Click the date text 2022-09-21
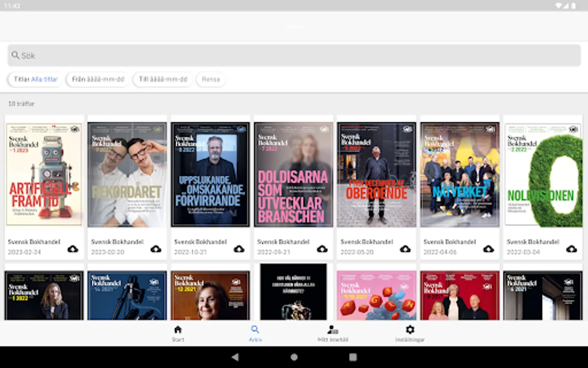Screen dimensions: 588x368 tap(274, 252)
